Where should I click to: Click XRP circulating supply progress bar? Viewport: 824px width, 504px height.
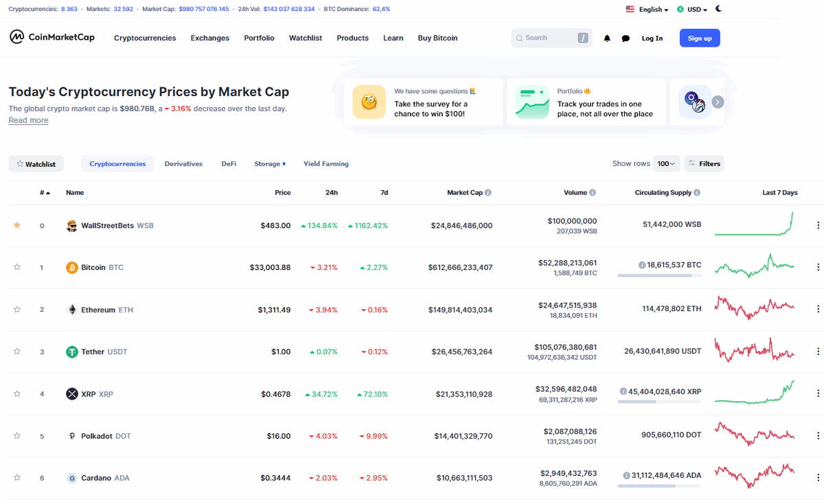[659, 402]
